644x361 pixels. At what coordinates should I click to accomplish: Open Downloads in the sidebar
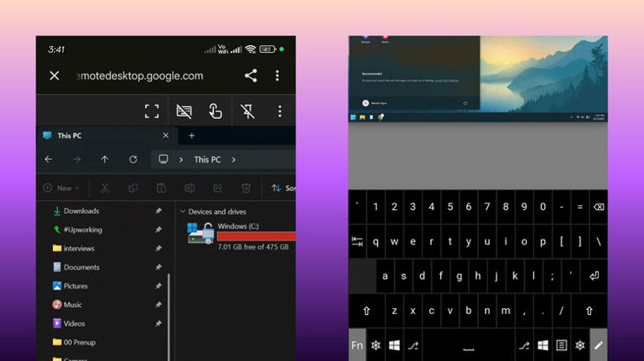point(81,211)
